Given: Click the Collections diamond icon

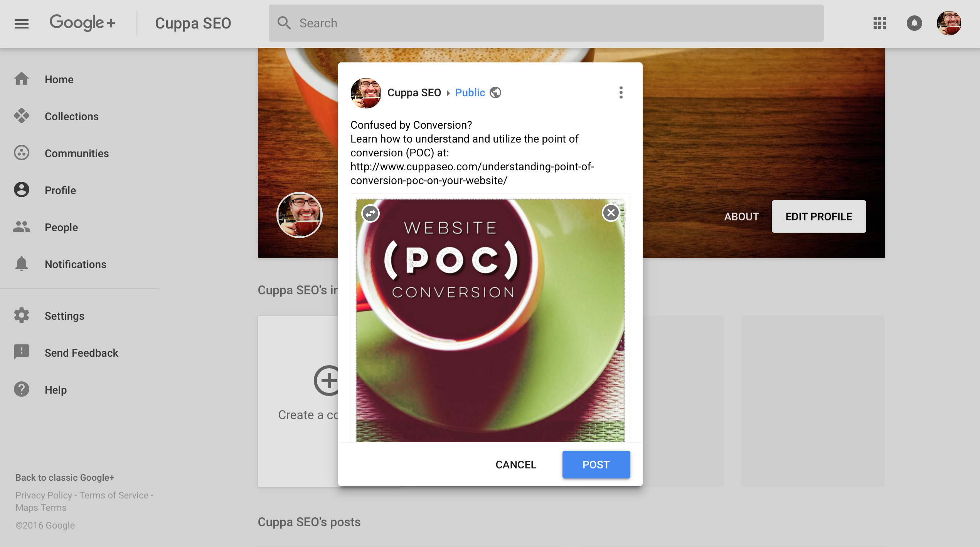Looking at the screenshot, I should coord(22,116).
